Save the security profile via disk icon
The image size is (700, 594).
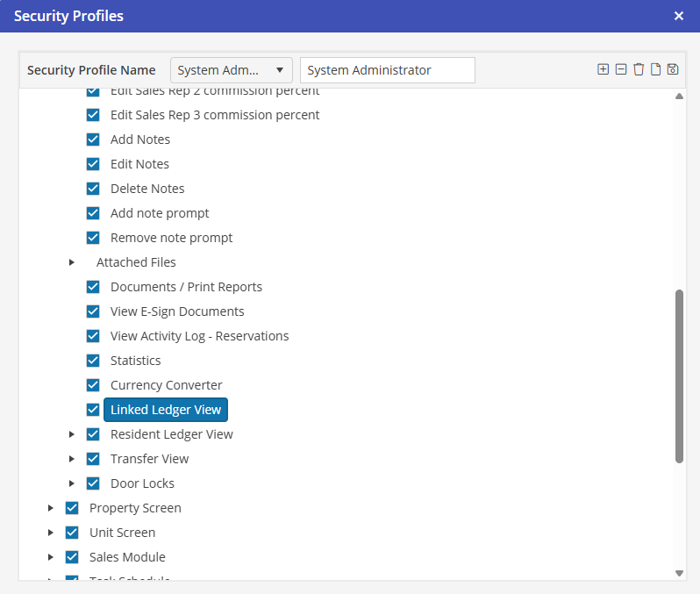tap(673, 69)
